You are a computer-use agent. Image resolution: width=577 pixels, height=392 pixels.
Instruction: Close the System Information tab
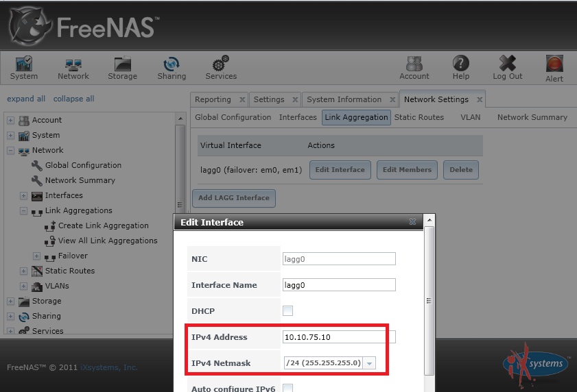392,99
